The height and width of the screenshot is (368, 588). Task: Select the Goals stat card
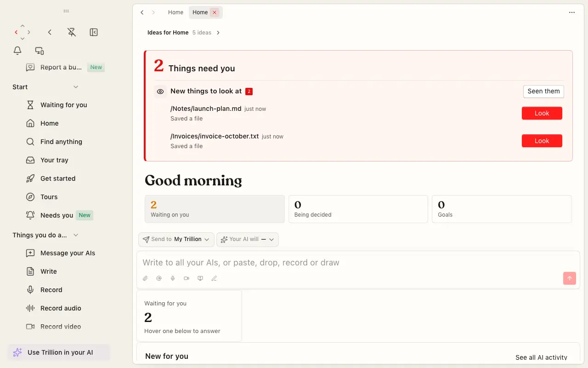tap(502, 209)
